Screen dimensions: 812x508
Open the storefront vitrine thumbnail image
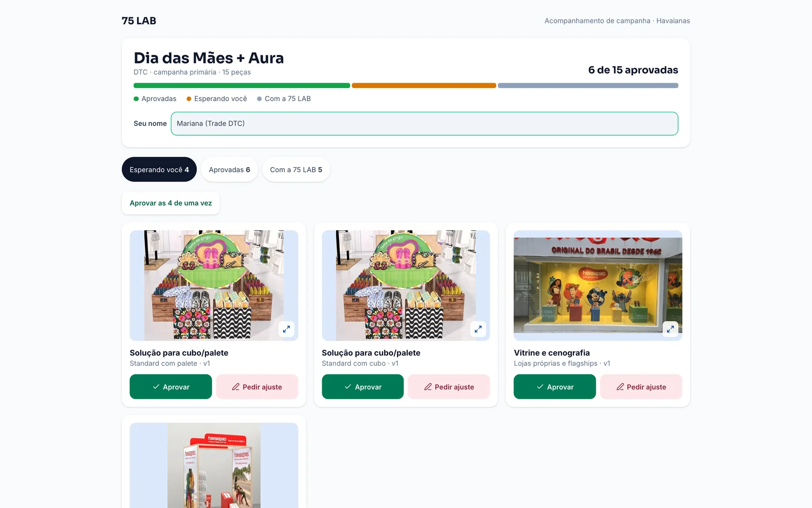coord(598,285)
